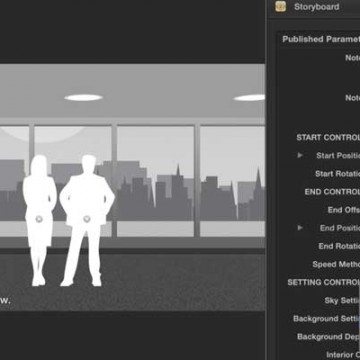This screenshot has height=360, width=360.
Task: Open the Sky Setting parameter
Action: click(341, 301)
